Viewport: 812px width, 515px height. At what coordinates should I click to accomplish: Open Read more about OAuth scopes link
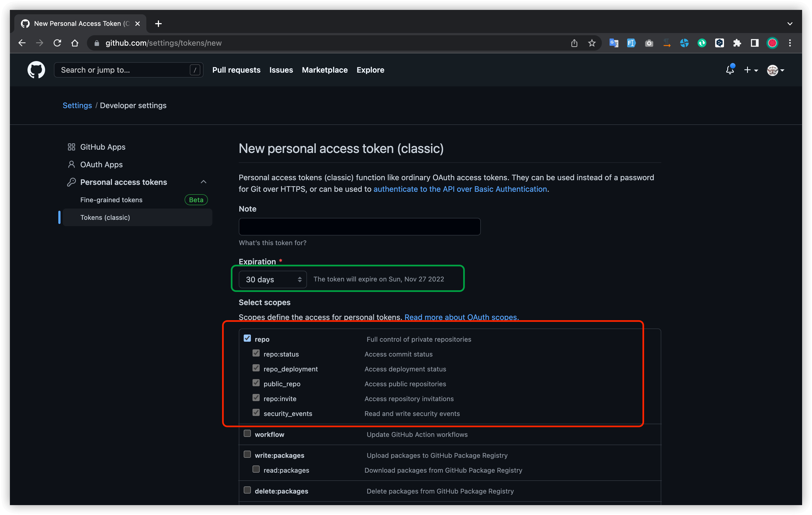[x=462, y=317]
